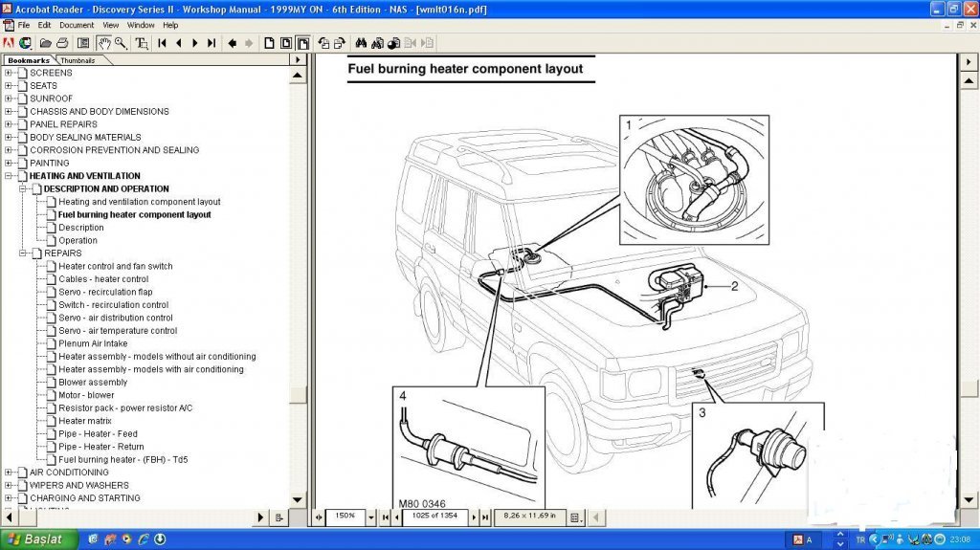Viewport: 980px width, 550px height.
Task: Rotate view counterclockwise
Action: [x=323, y=43]
